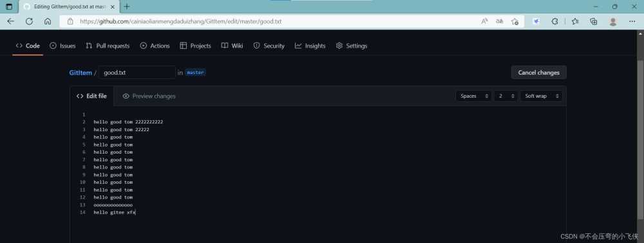This screenshot has height=243, width=644.
Task: Open the Projects tab
Action: pos(196,46)
